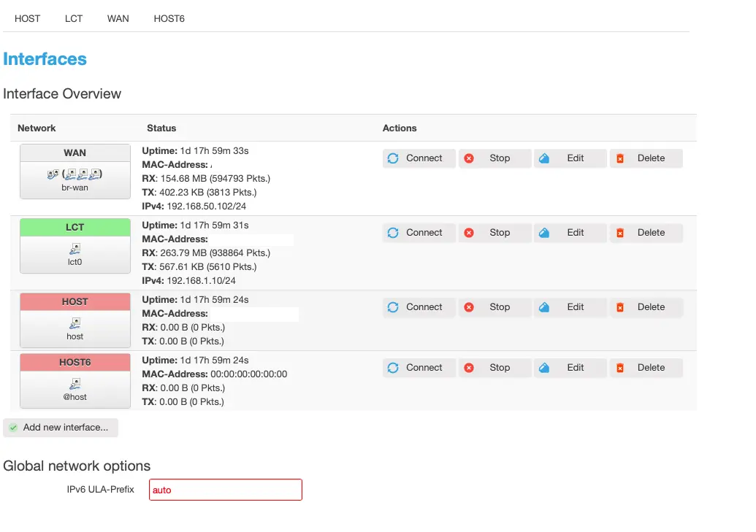Delete the HOST6 interface
Viewport: 756px width, 532px height.
(646, 368)
